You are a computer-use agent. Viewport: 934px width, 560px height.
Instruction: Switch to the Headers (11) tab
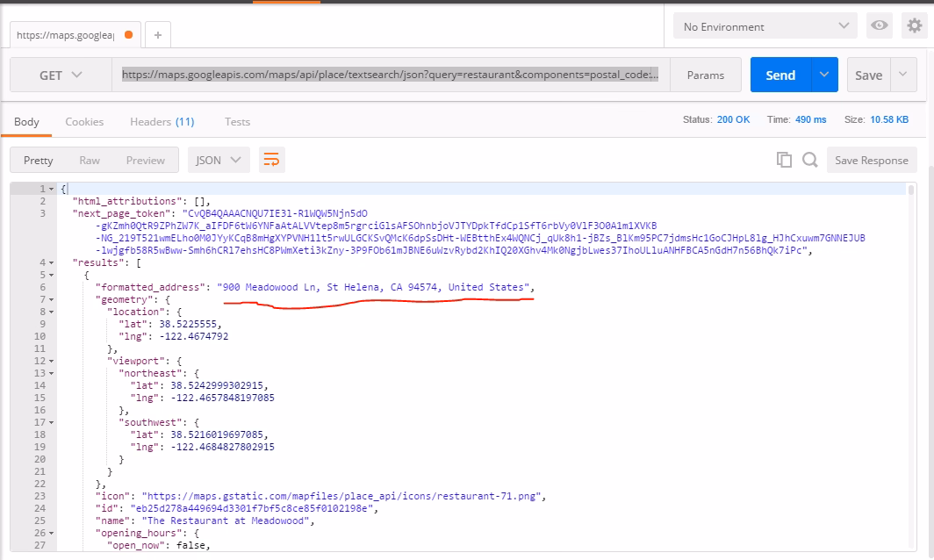pyautogui.click(x=162, y=122)
